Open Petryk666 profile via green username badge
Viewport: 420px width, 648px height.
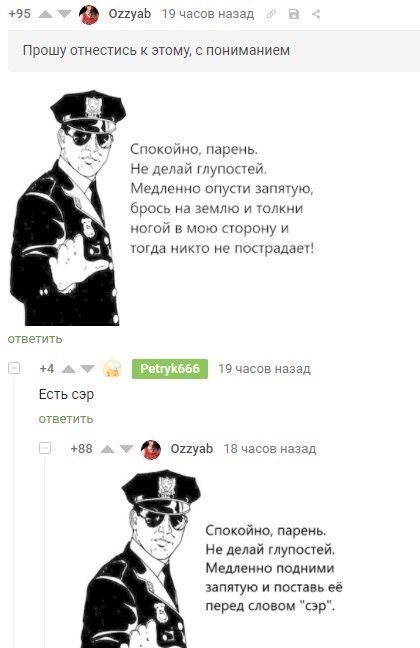[x=170, y=369]
